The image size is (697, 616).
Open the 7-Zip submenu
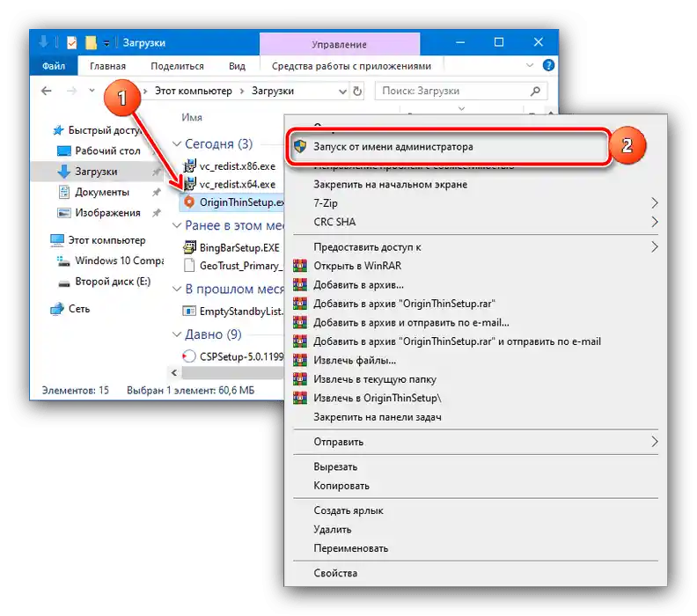point(475,203)
